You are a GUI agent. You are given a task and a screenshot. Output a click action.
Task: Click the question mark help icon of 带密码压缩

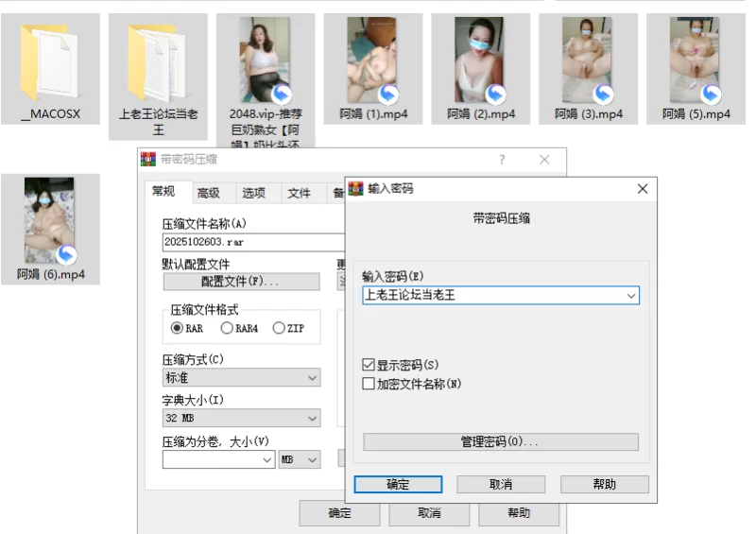tap(502, 159)
